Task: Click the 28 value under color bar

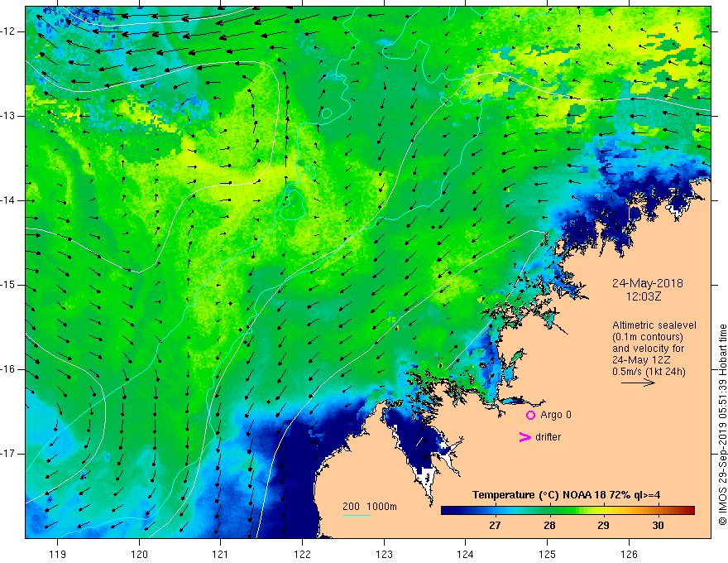Action: coord(549,526)
